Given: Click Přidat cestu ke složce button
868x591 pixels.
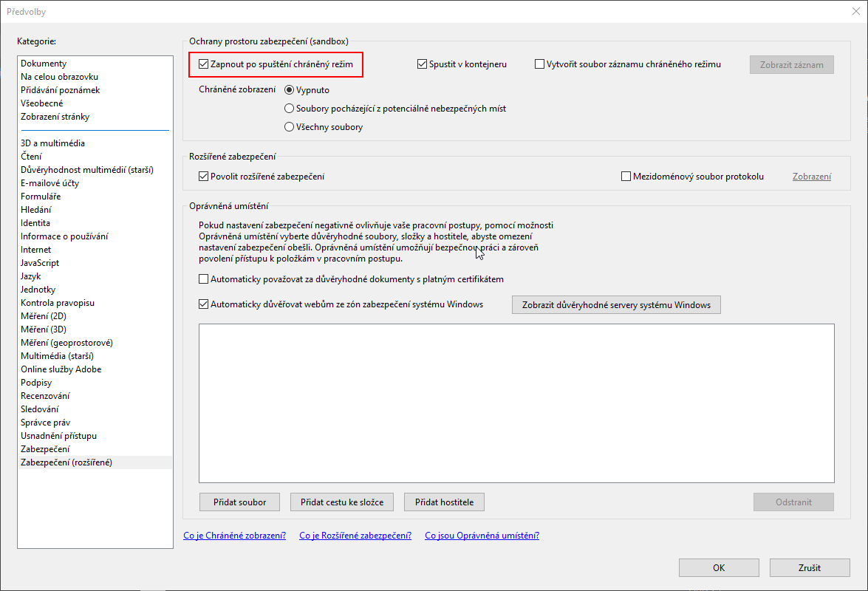Looking at the screenshot, I should 341,502.
